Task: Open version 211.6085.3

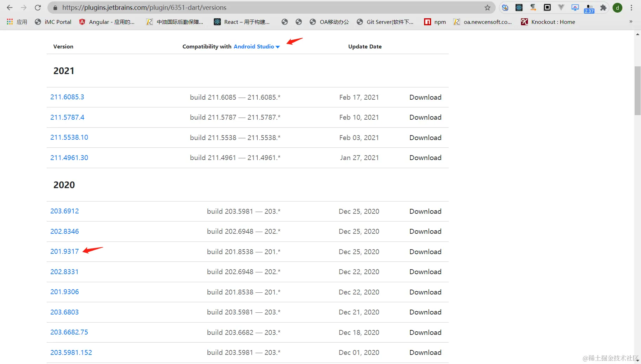Action: [67, 97]
